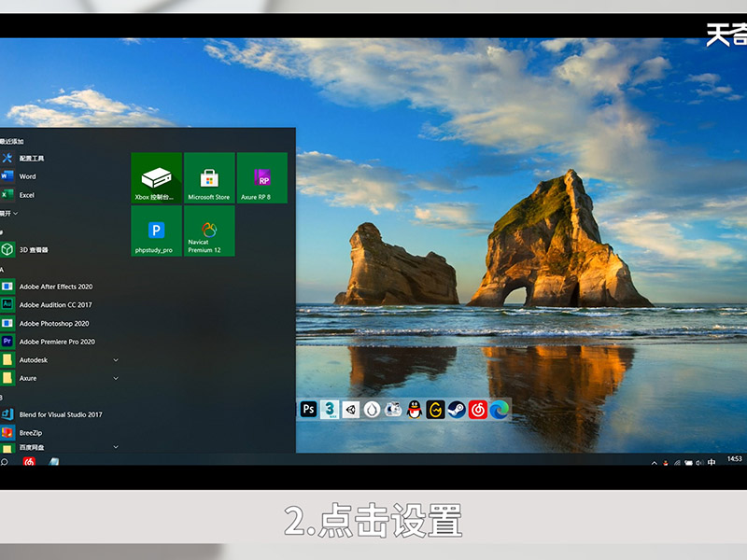Open QQ penguin icon in the dock
This screenshot has height=560, width=747.
[x=415, y=410]
